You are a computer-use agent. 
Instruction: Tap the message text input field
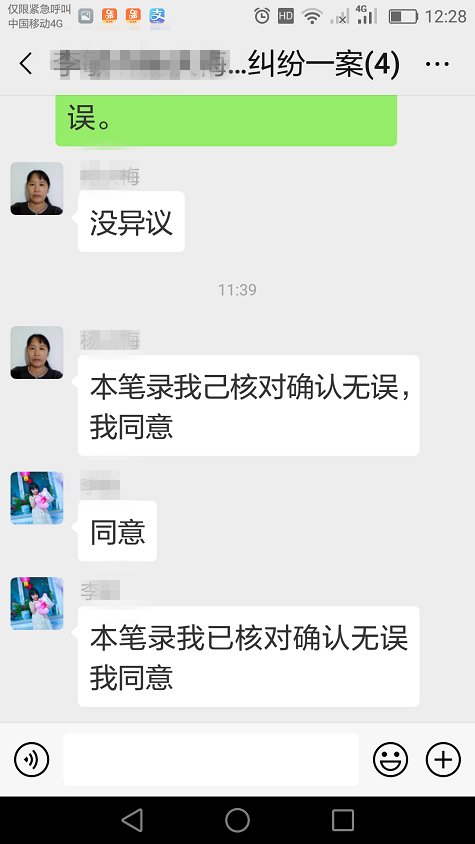click(x=211, y=759)
